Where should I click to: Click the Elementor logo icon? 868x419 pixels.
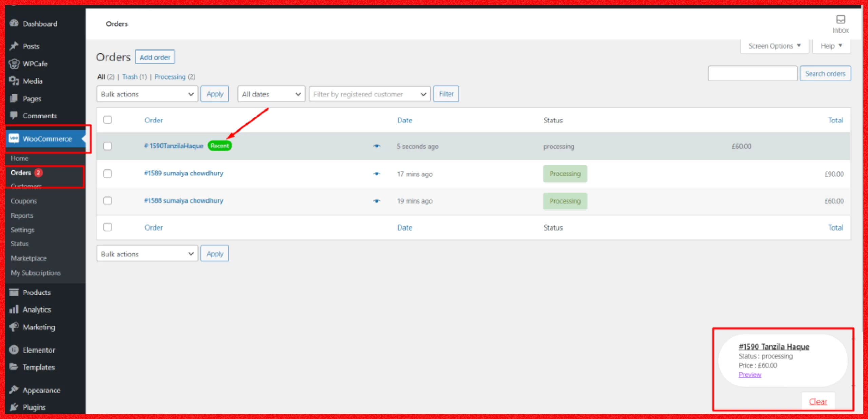tap(14, 350)
